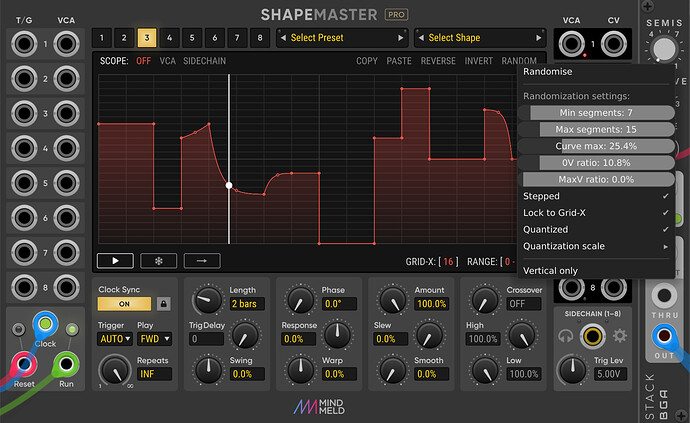Screen dimensions: 690x423
Task: Click the sidechain headphones audition icon
Action: (565, 336)
